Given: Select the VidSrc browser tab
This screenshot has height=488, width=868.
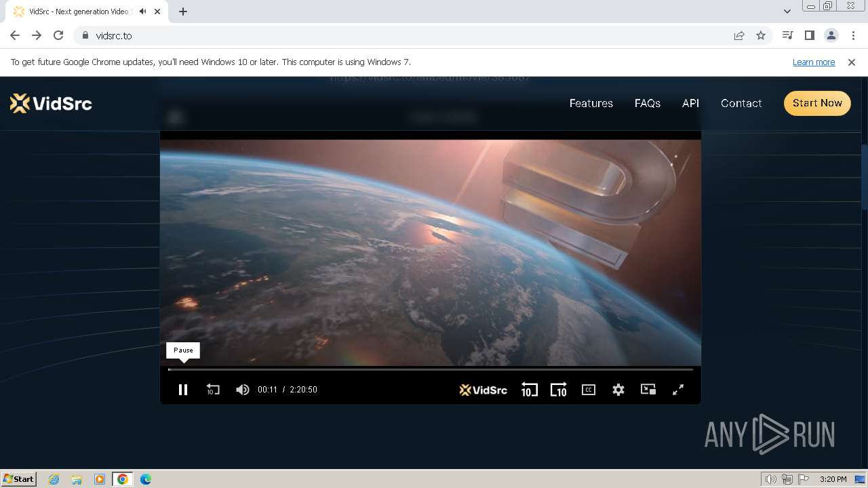Looking at the screenshot, I should [x=88, y=12].
